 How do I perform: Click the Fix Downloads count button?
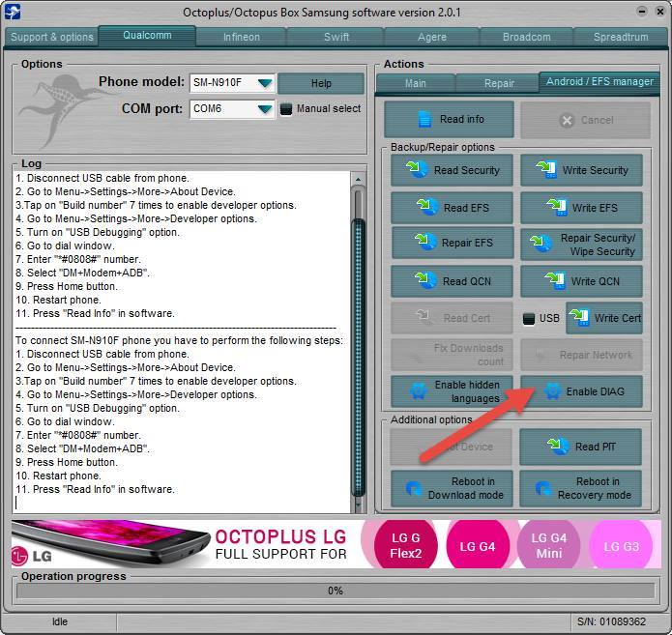coord(452,355)
